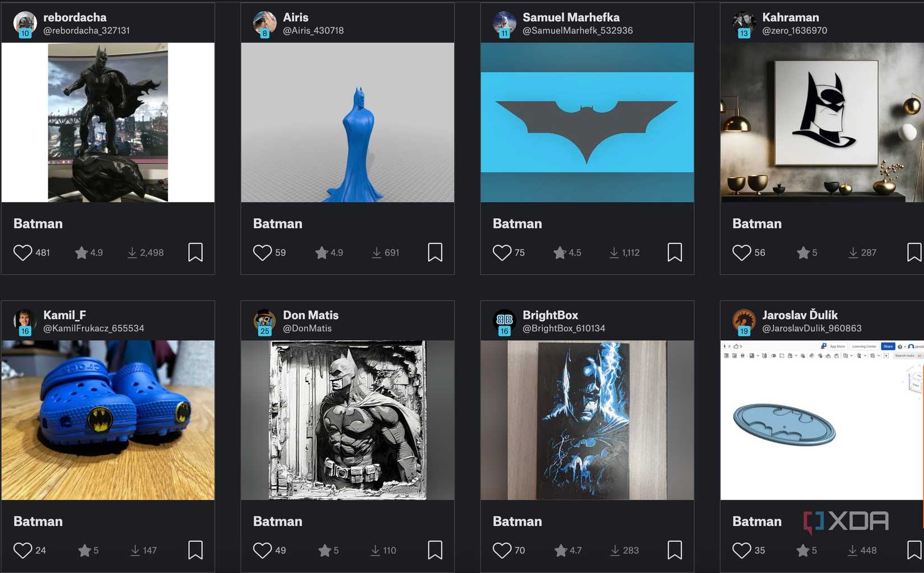Bookmark Don Matis's Batman model
Image resolution: width=924 pixels, height=573 pixels.
[x=435, y=550]
